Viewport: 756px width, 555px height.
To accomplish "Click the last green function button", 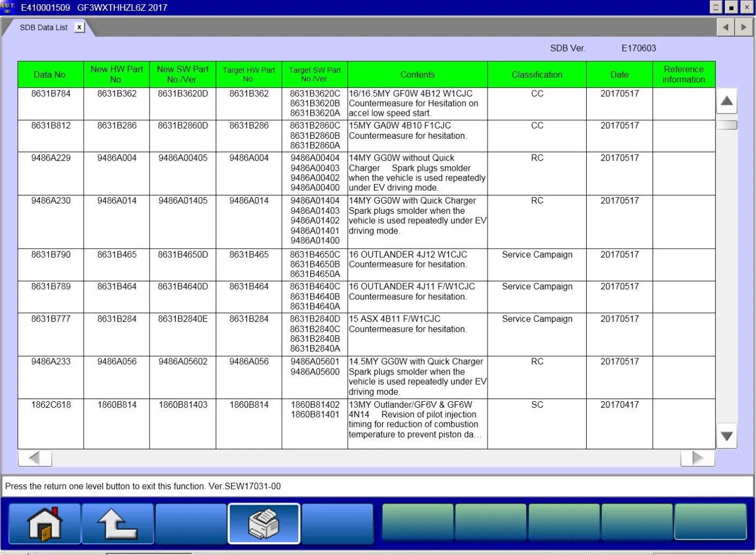I will point(710,521).
